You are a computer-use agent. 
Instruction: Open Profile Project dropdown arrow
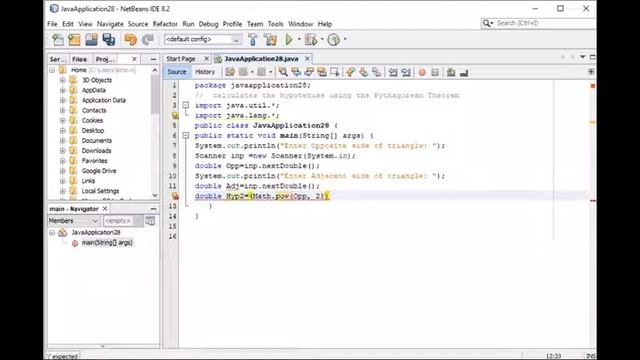[345, 40]
